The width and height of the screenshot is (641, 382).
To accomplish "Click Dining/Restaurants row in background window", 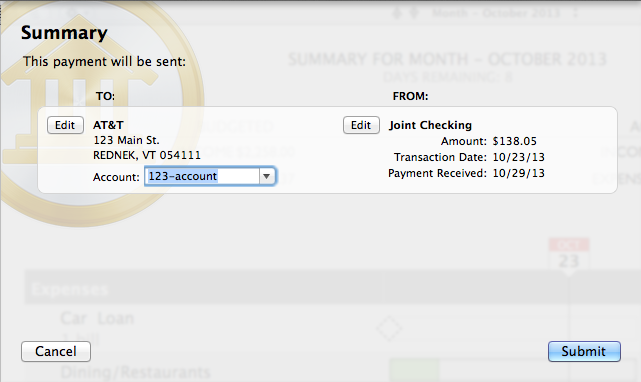I will pos(135,372).
